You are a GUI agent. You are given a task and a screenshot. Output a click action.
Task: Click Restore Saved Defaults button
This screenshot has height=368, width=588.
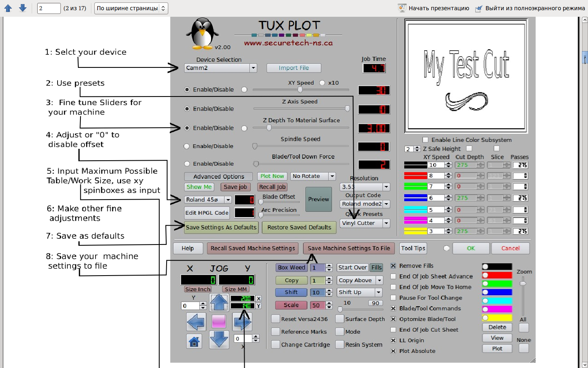pyautogui.click(x=299, y=227)
